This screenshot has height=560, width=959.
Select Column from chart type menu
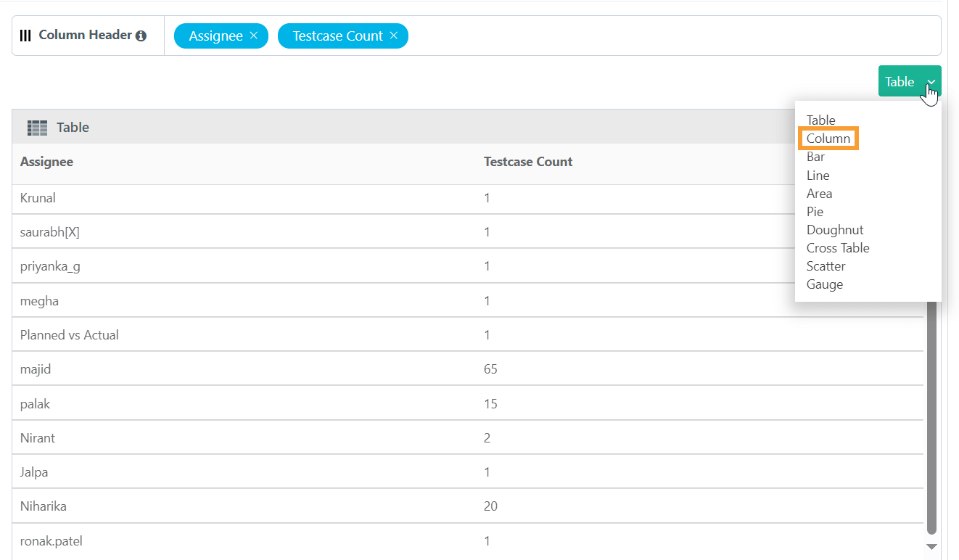click(828, 139)
